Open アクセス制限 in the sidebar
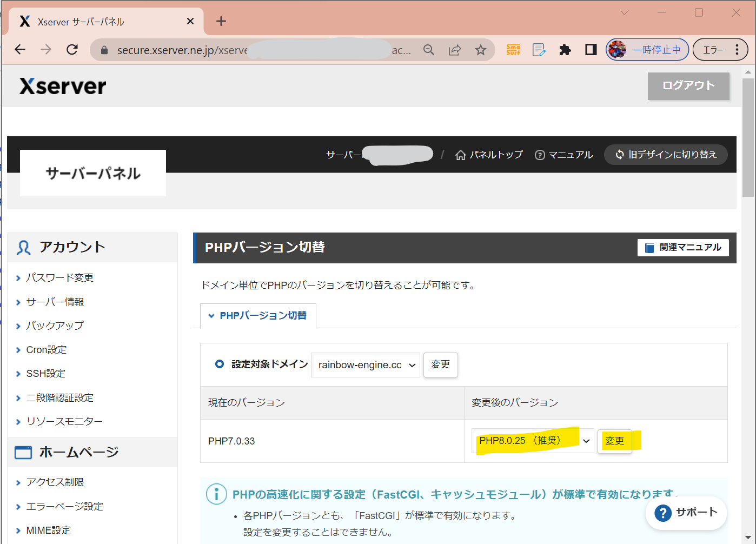The width and height of the screenshot is (756, 544). pyautogui.click(x=55, y=482)
